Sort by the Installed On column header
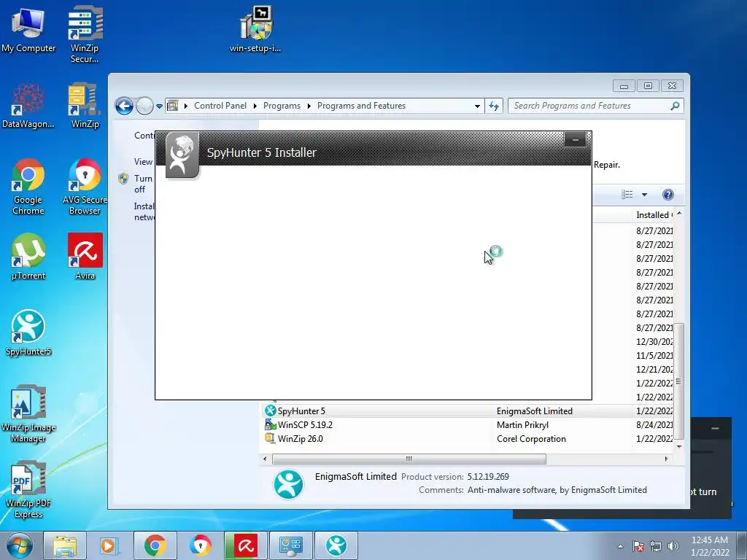This screenshot has height=560, width=747. (654, 215)
